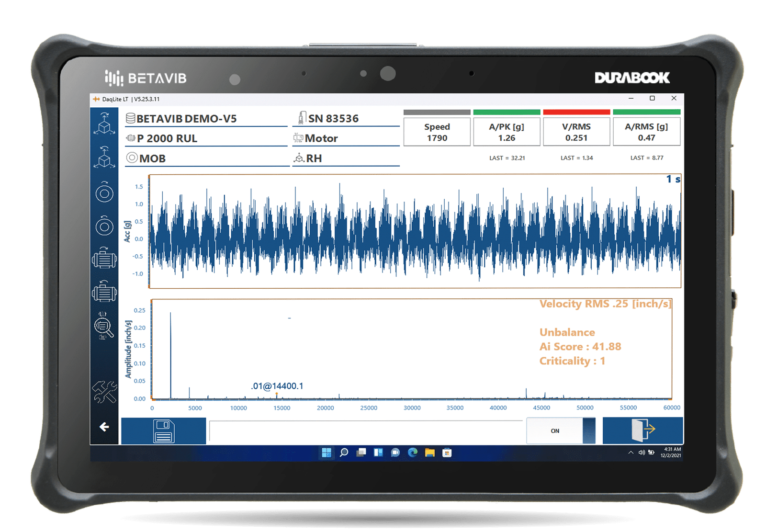Click the Velocity RMS .25 [inch/s] text
Screen dimensions: 766x532
pos(605,304)
